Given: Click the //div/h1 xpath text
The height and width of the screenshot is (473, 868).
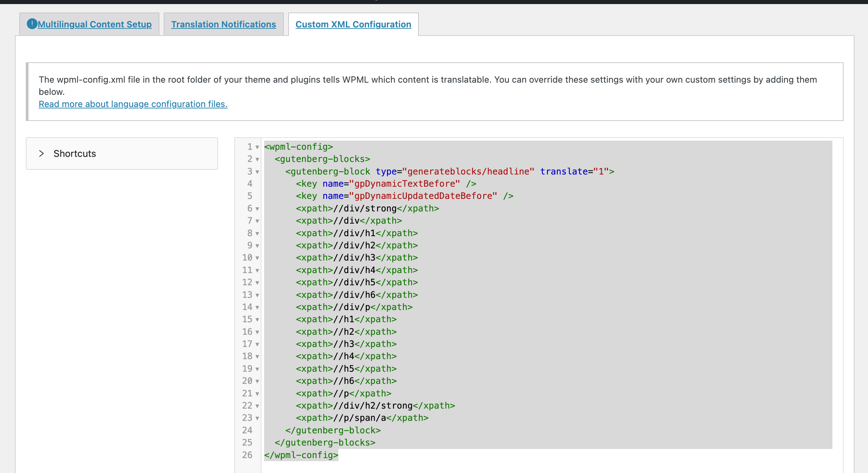Looking at the screenshot, I should coord(354,233).
